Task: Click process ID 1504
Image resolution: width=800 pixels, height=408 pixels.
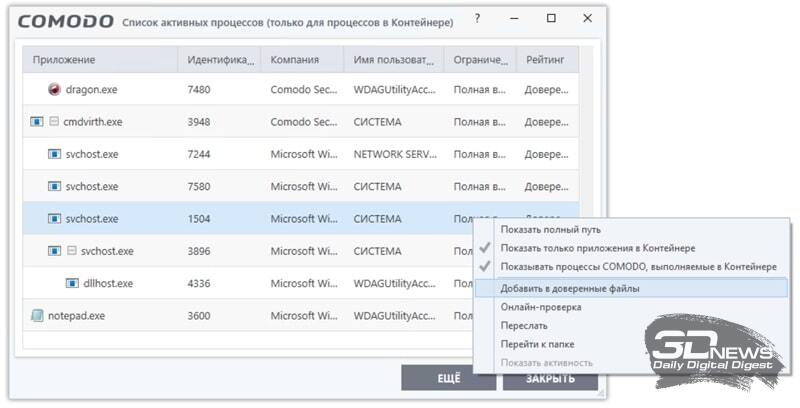Action: (x=198, y=219)
